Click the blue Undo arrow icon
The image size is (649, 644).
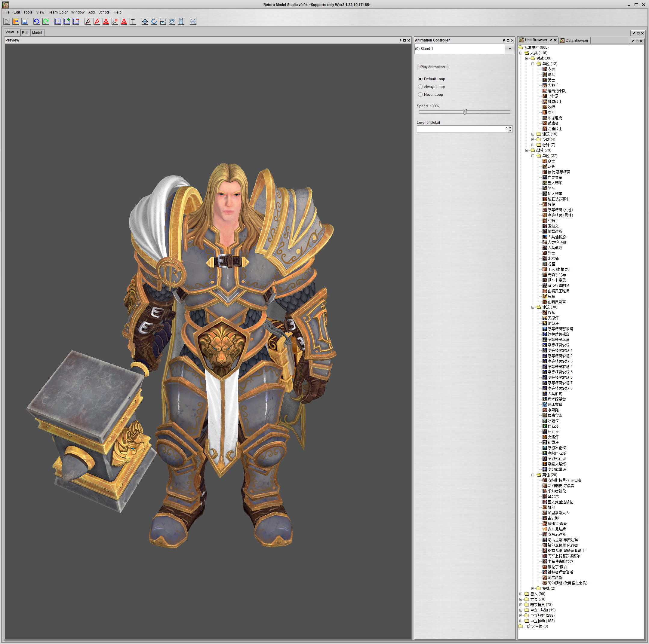37,21
